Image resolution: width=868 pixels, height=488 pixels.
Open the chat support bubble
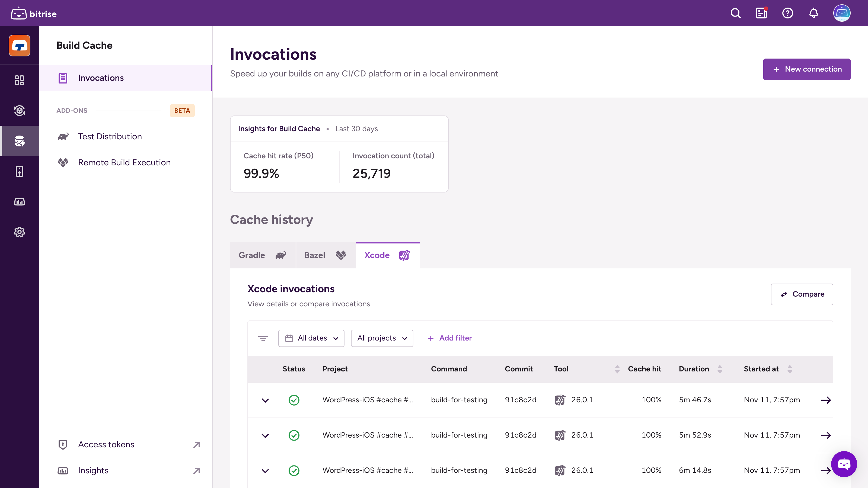[844, 464]
